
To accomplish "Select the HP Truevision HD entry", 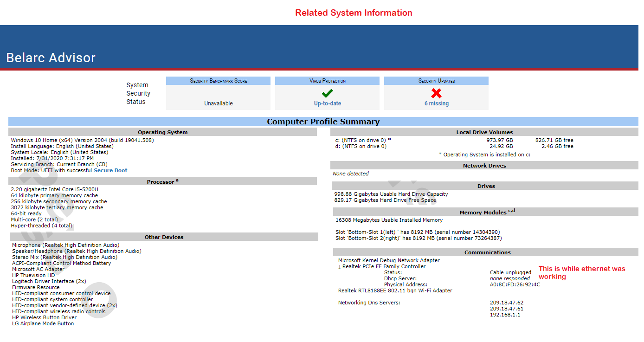I will [33, 275].
